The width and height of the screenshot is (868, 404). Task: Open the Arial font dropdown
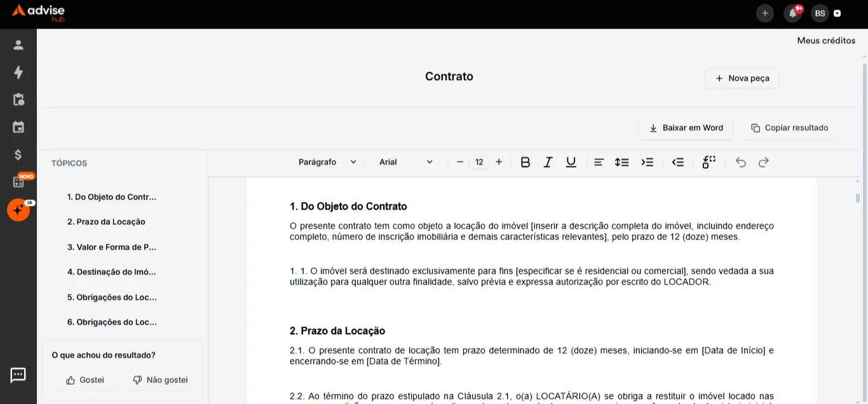point(405,162)
